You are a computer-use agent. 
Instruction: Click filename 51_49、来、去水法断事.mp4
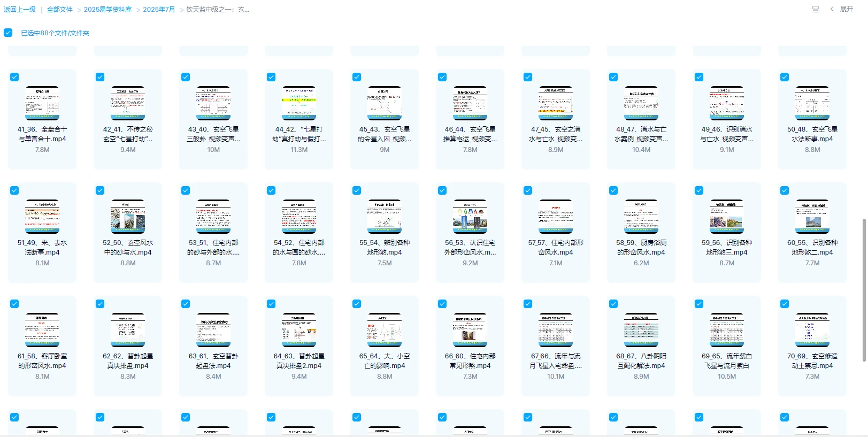42,248
